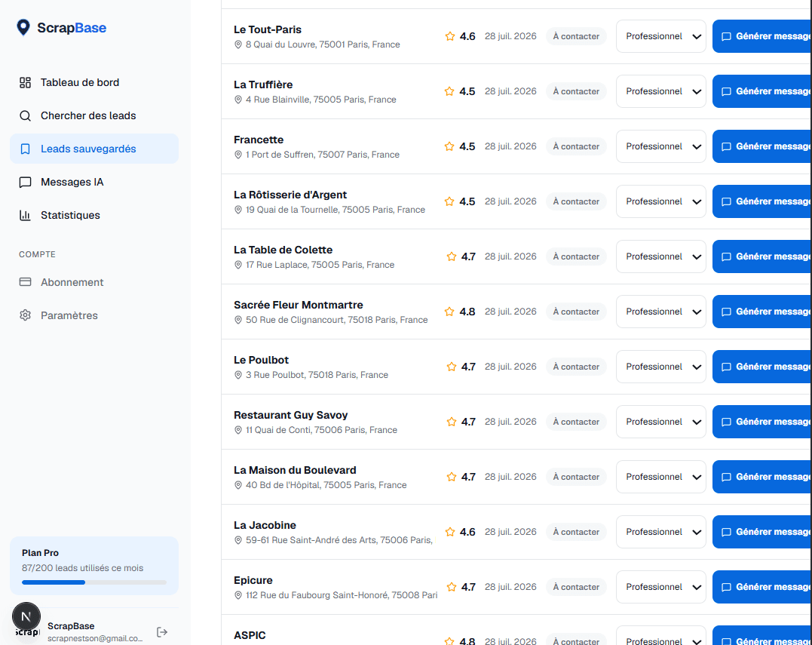Click the Leads sauvegardés bookmark icon

point(25,149)
